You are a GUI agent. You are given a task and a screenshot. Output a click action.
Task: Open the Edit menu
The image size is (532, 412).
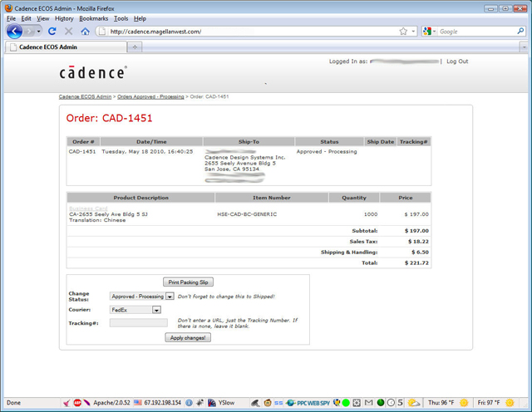tap(26, 18)
